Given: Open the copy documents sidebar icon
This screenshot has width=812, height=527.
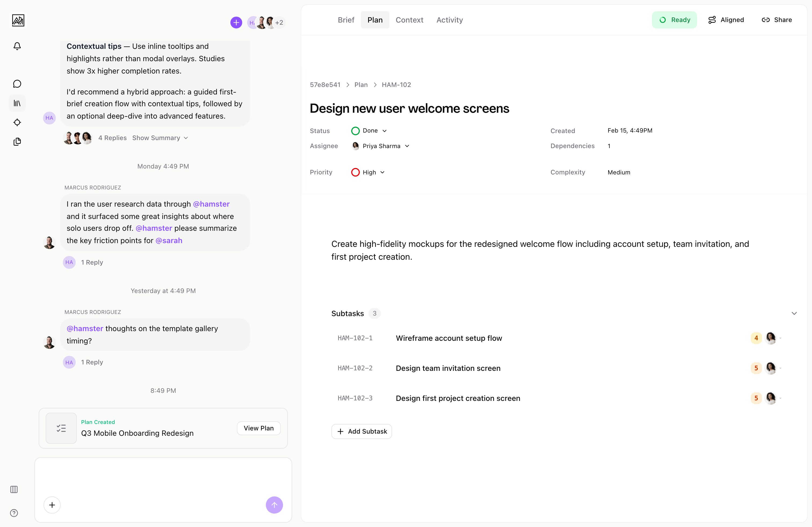Looking at the screenshot, I should pyautogui.click(x=17, y=141).
